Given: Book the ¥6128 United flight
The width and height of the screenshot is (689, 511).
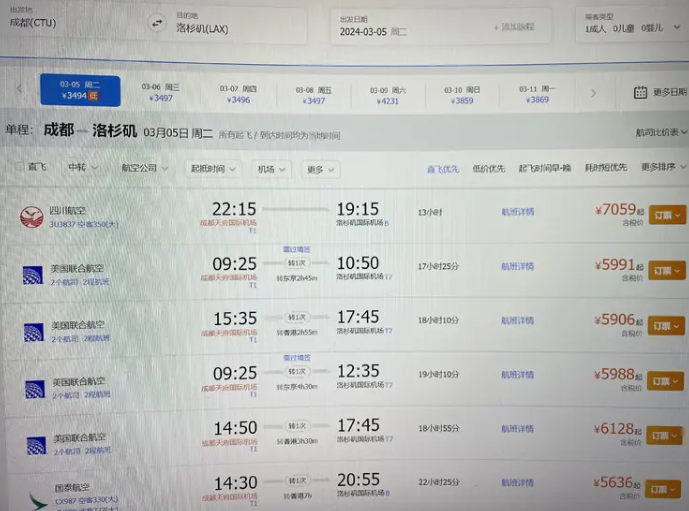Looking at the screenshot, I should 664,435.
